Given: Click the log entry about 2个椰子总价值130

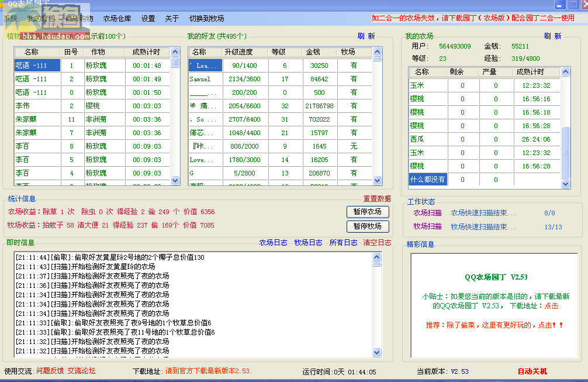Looking at the screenshot, I should (x=110, y=257).
